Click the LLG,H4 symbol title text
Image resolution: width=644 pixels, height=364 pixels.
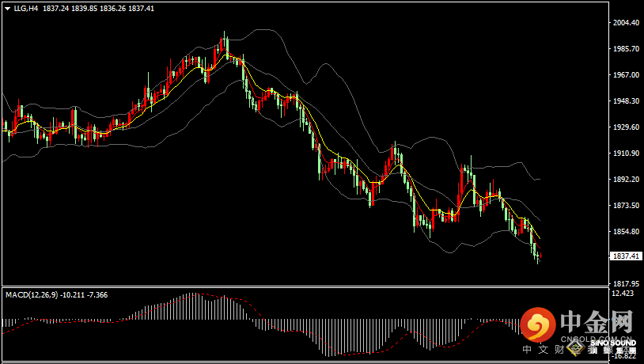(26, 8)
